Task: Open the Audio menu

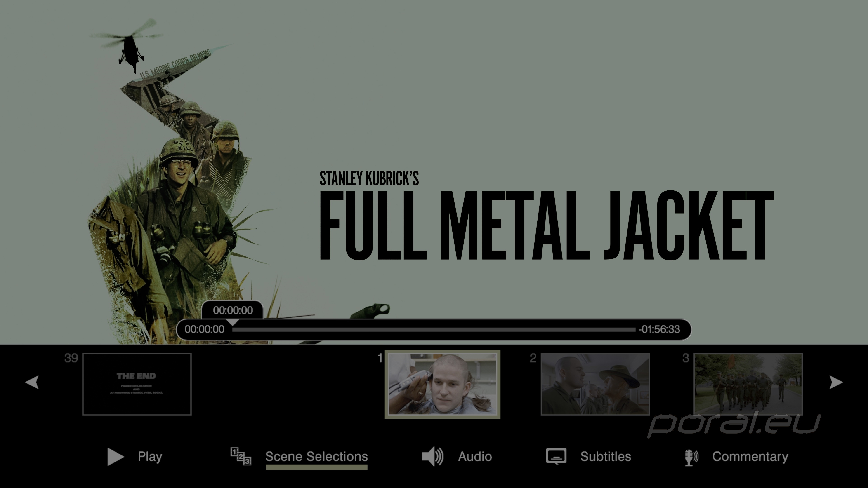Action: (x=475, y=457)
